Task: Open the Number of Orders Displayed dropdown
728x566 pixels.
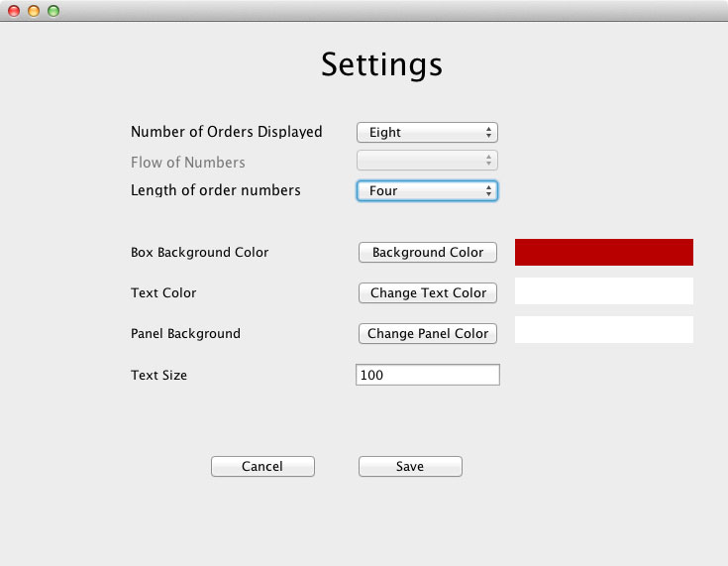Action: coord(427,133)
